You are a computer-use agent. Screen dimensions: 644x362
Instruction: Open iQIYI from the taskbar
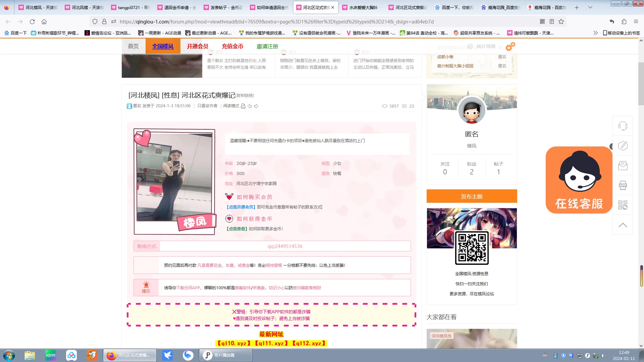coord(51,355)
